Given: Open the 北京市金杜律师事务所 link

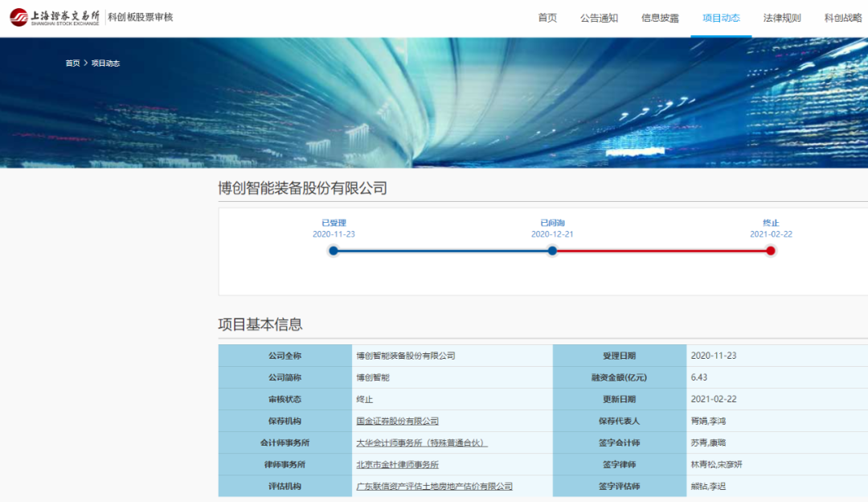Looking at the screenshot, I should (398, 464).
